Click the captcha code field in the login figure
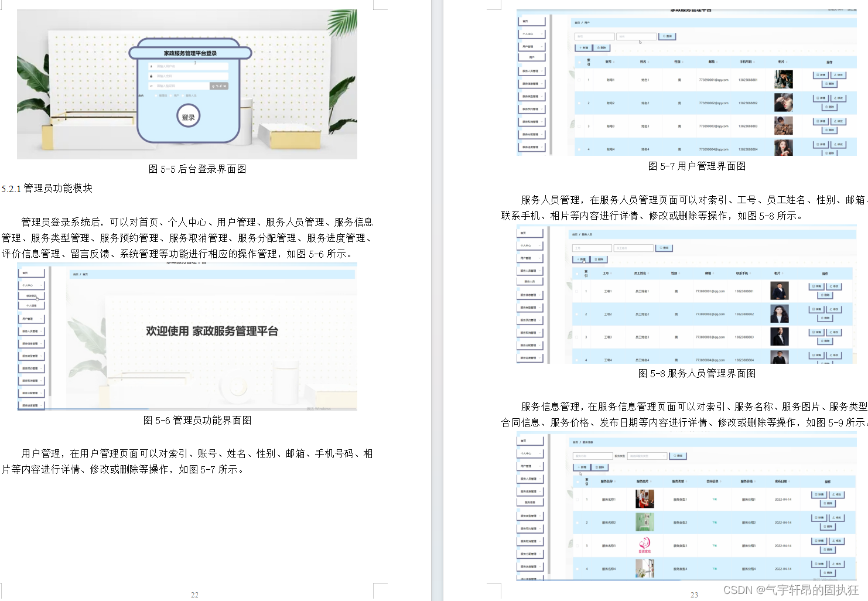 (x=178, y=86)
